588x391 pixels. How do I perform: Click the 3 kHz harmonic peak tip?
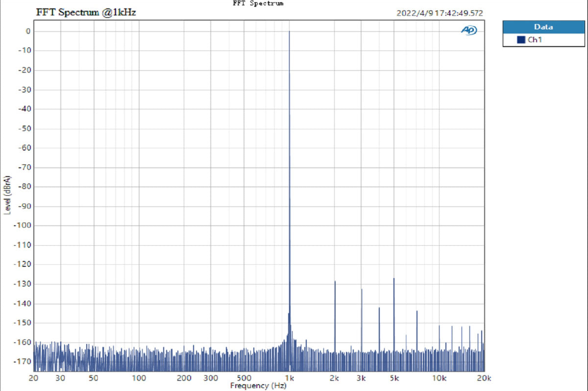[x=362, y=289]
